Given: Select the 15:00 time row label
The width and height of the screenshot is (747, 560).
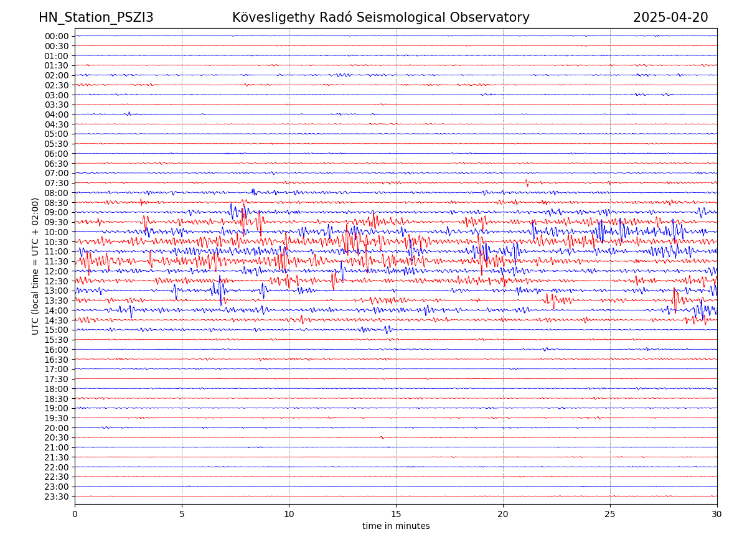Looking at the screenshot, I should coord(57,330).
